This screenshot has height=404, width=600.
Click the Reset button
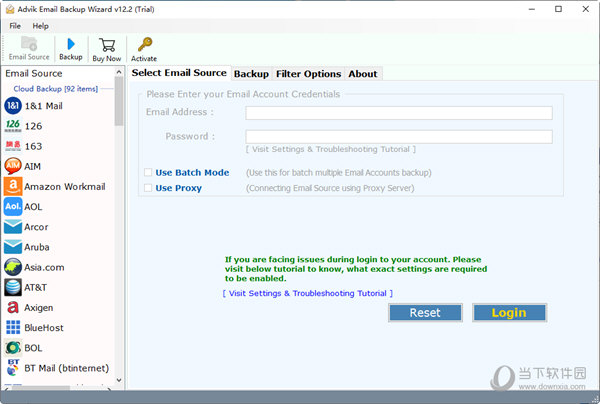425,313
